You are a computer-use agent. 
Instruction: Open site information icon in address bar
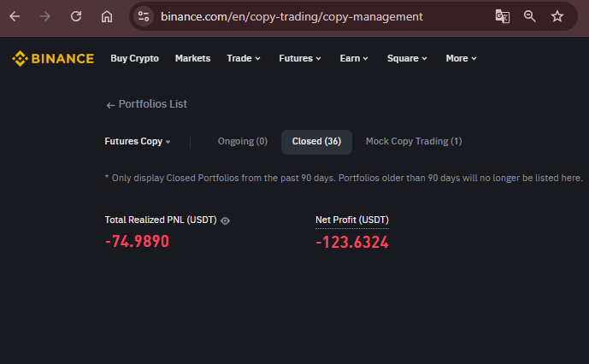tap(144, 16)
